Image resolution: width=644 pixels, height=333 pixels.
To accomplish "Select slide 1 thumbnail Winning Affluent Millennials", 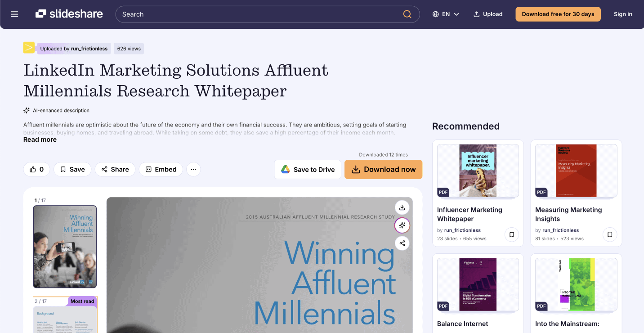I will click(x=65, y=247).
